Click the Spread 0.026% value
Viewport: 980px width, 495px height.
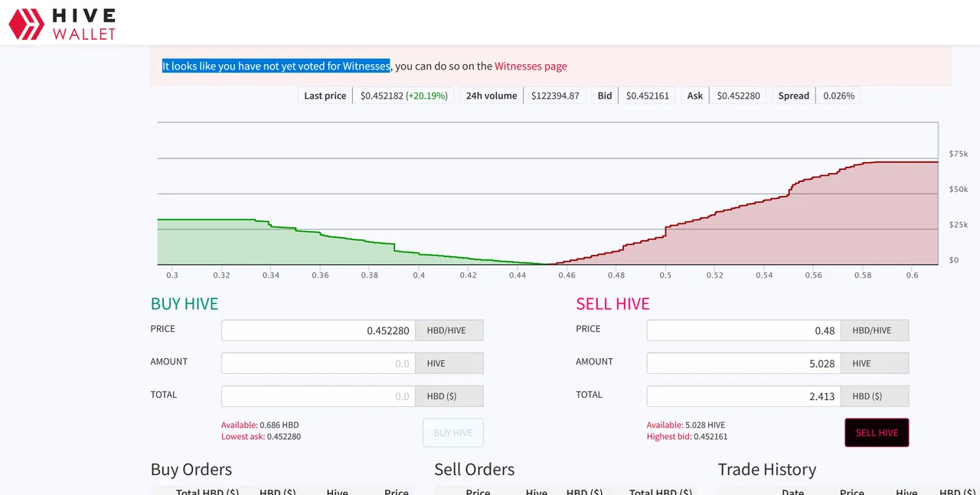[x=838, y=96]
